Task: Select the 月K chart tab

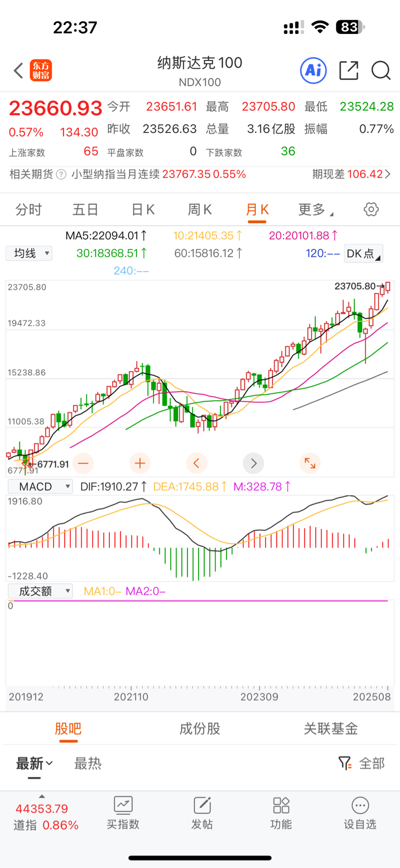Action: (x=257, y=210)
